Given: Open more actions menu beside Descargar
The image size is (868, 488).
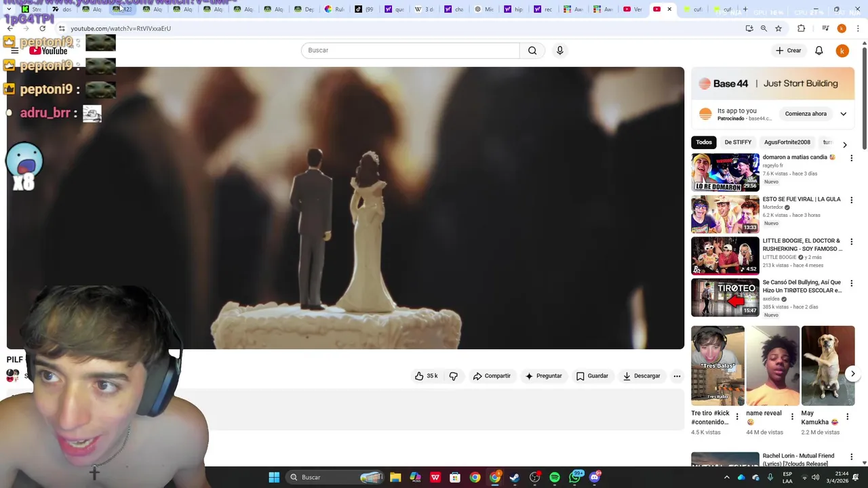Looking at the screenshot, I should tap(677, 376).
